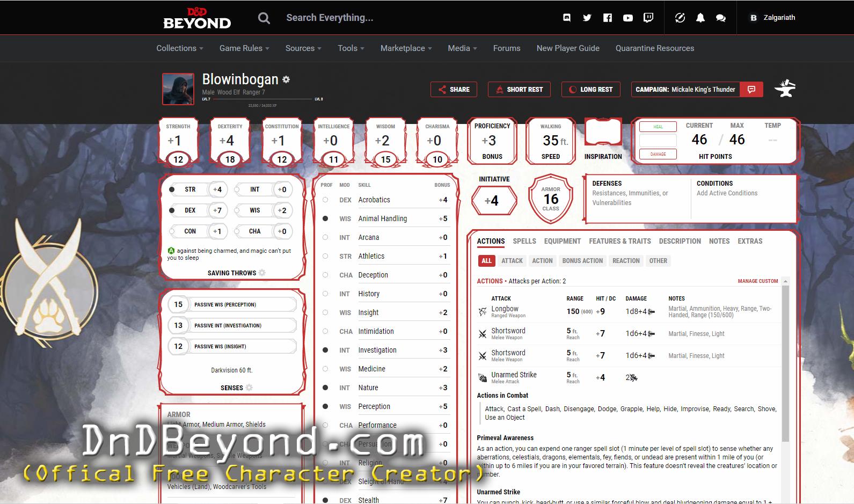Switch to the Notes tab
Viewport: 854px width, 504px height.
pyautogui.click(x=719, y=241)
